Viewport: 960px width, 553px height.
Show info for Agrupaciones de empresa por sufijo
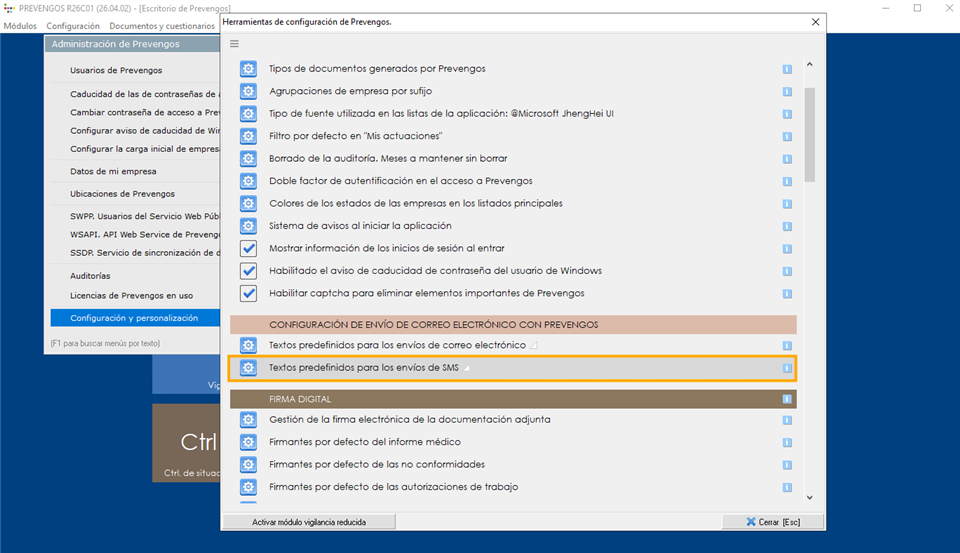(787, 92)
